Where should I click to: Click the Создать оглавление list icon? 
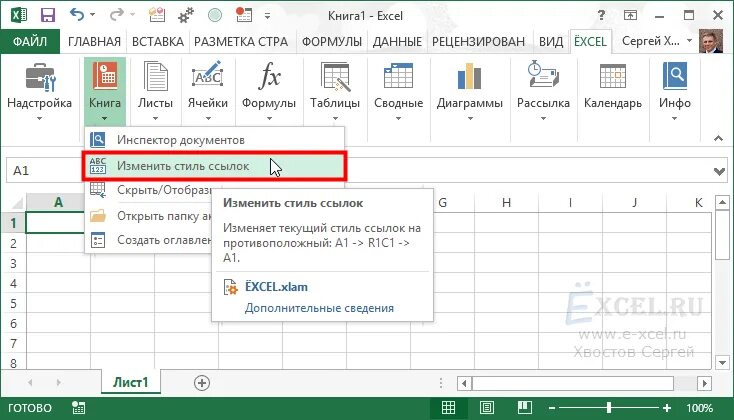(x=97, y=240)
